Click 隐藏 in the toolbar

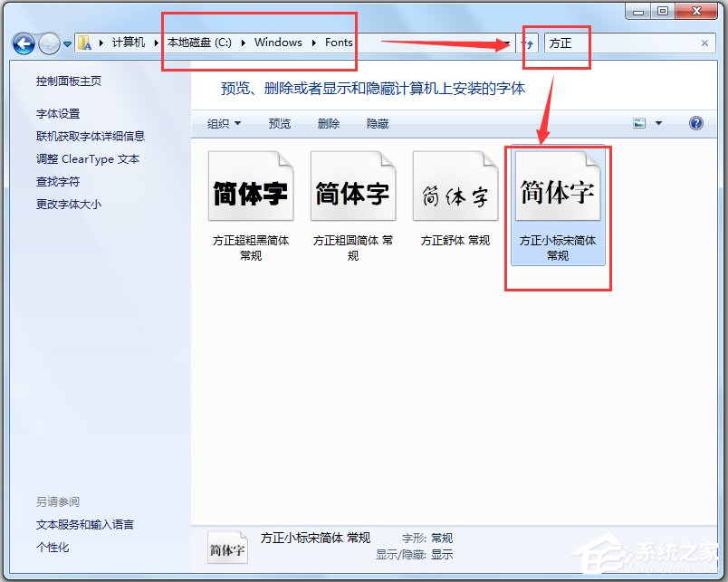378,123
